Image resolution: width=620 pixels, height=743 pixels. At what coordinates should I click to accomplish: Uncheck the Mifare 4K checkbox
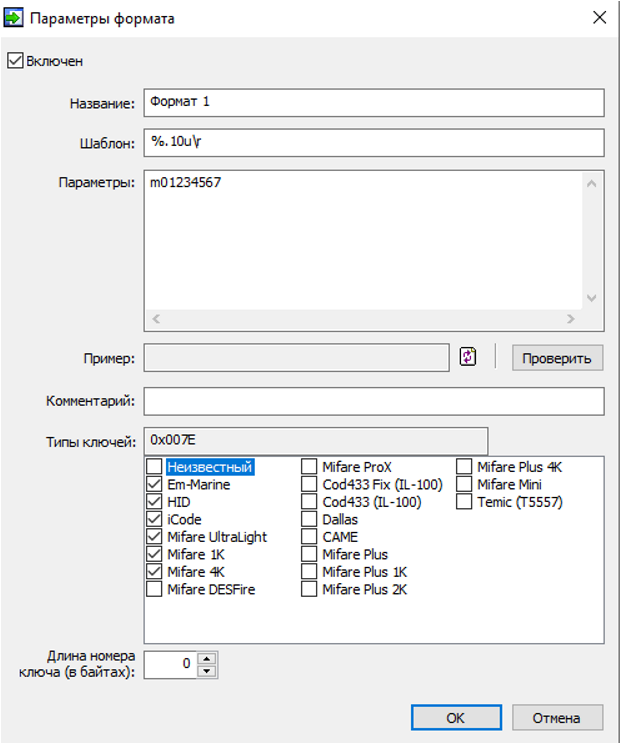pos(154,572)
